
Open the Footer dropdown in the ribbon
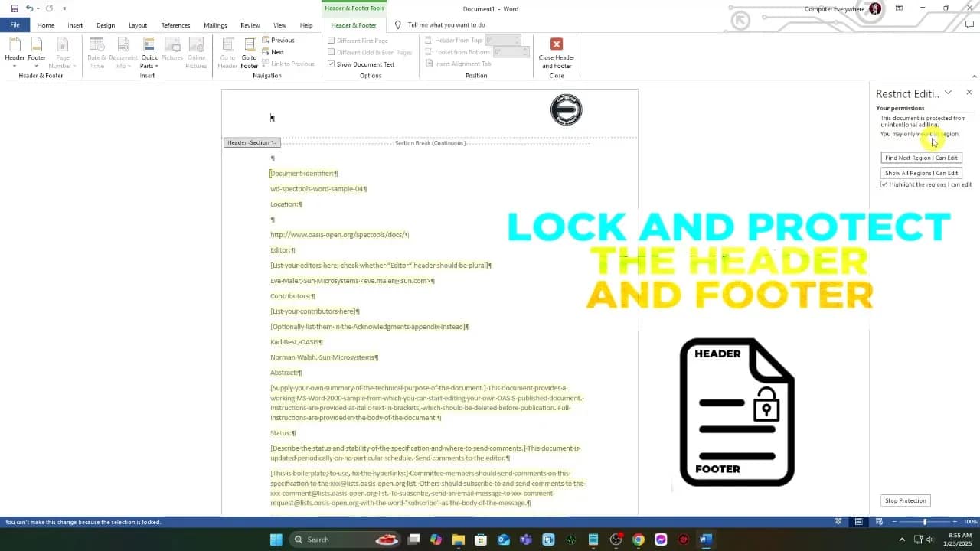point(37,51)
